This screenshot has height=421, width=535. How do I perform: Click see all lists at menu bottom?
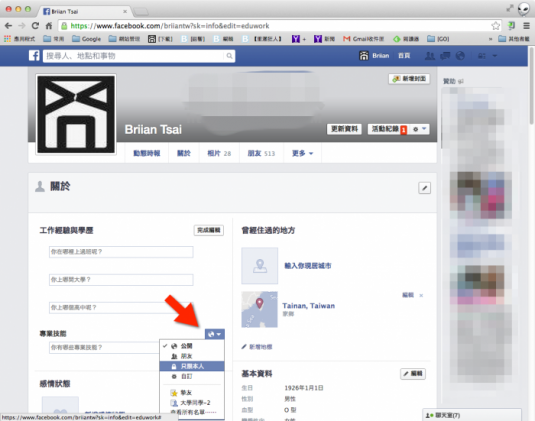pyautogui.click(x=192, y=412)
